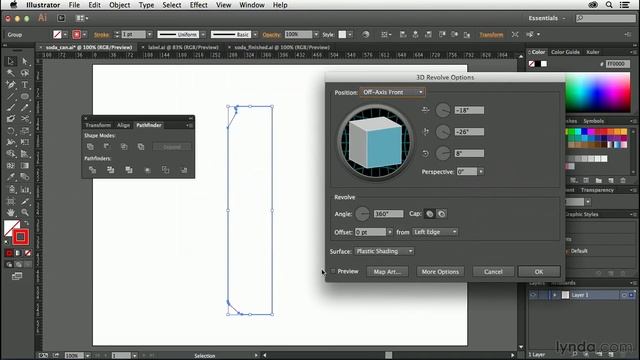Switch to the Align tab
The image size is (640, 360).
tap(123, 125)
